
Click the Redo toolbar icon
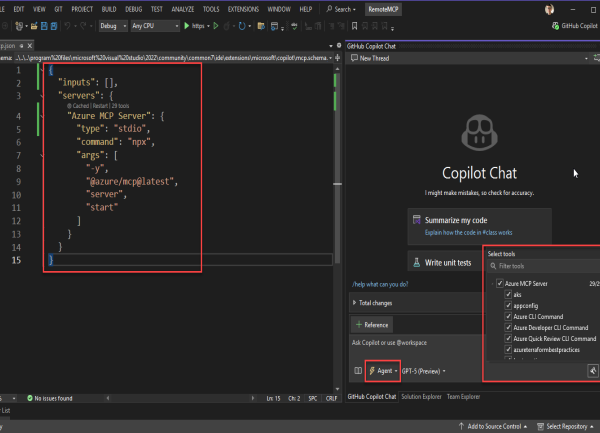(x=83, y=26)
